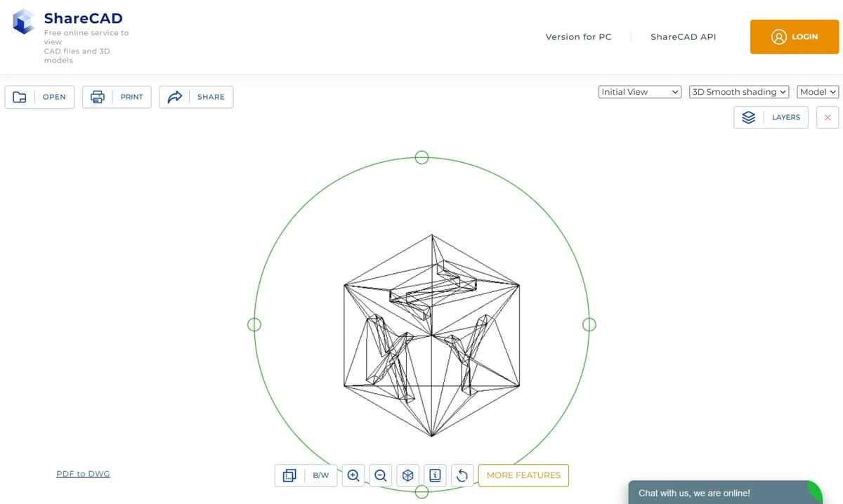
Task: Open the 3D Smooth shading dropdown
Action: coord(739,92)
